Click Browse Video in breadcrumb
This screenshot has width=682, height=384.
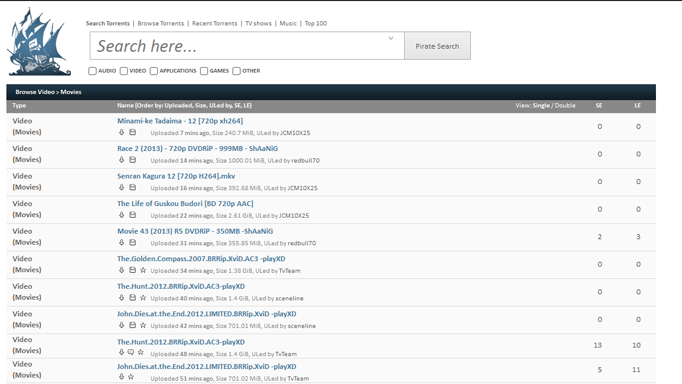(35, 92)
